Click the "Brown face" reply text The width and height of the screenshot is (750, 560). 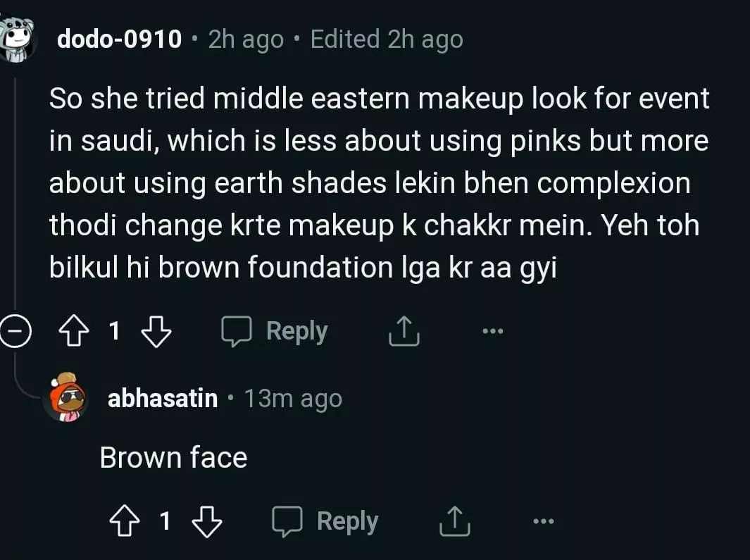[173, 458]
